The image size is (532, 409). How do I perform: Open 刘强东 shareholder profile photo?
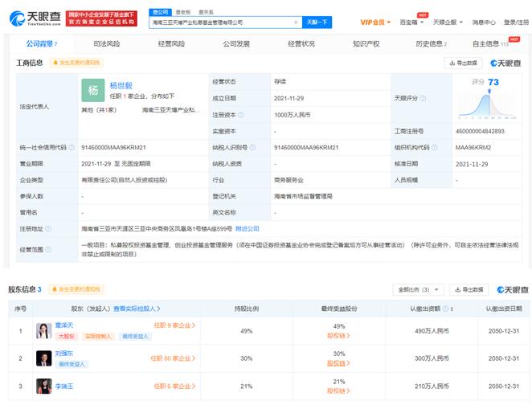(x=43, y=358)
